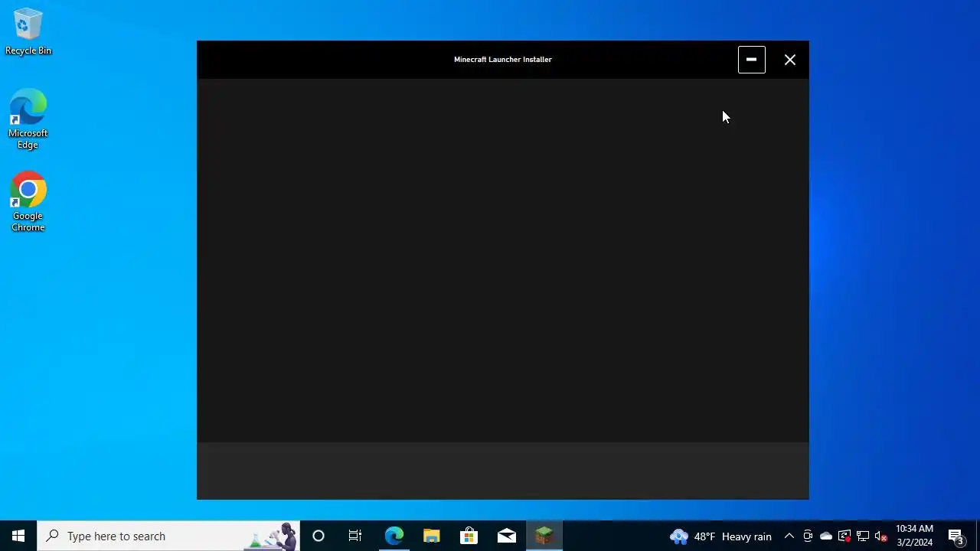This screenshot has height=551, width=980.
Task: Click the taskbar search box
Action: [x=168, y=536]
